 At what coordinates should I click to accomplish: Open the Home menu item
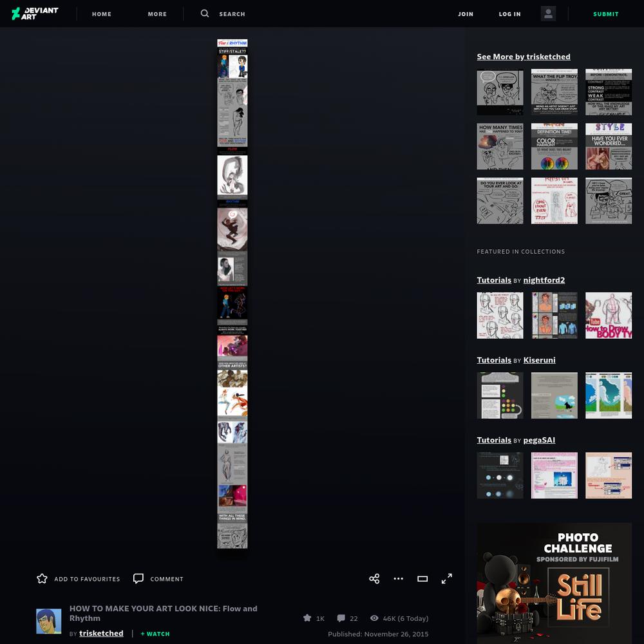102,14
